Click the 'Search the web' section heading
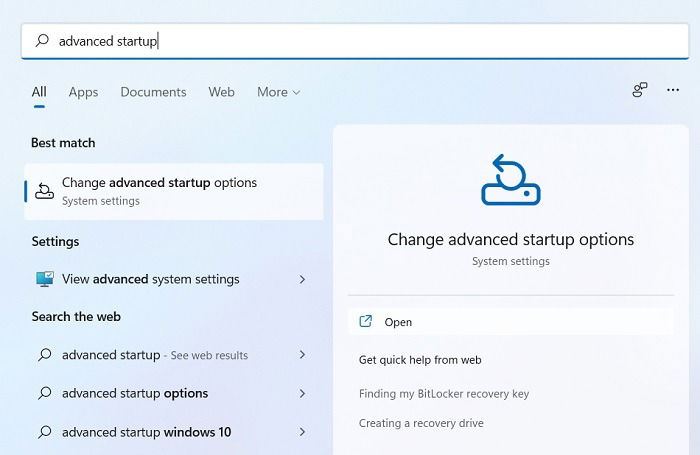 (x=76, y=317)
